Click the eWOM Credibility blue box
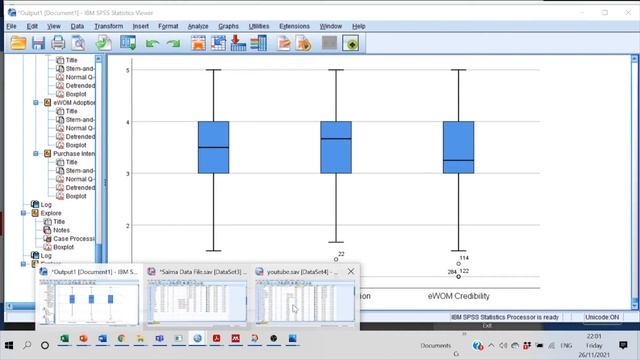 [x=458, y=147]
